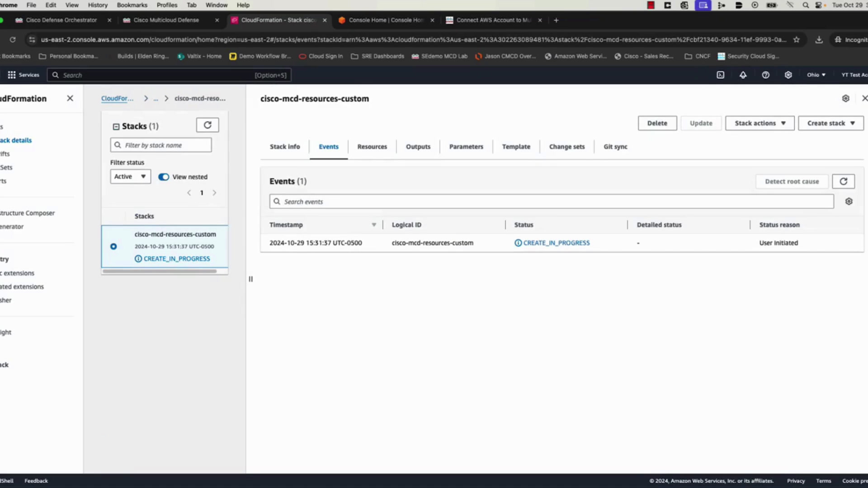Open Events table preferences gear

[x=849, y=202]
